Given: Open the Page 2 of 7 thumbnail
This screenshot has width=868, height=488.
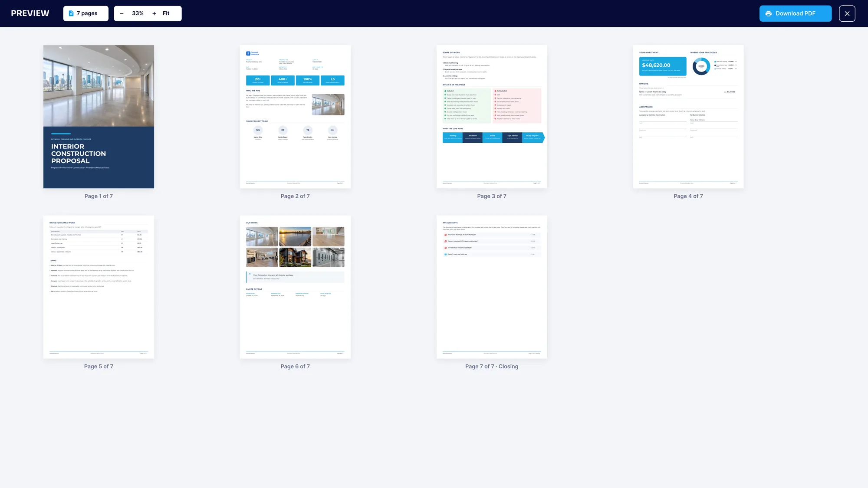Looking at the screenshot, I should [295, 117].
